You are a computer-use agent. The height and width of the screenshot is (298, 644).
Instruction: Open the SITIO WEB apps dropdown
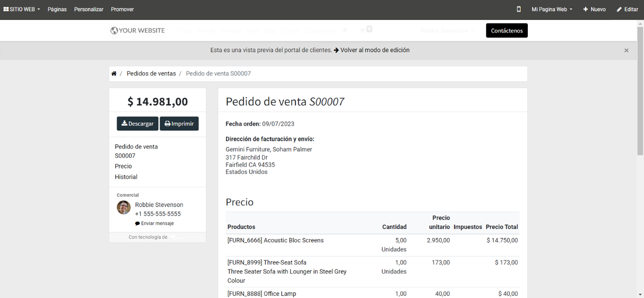[x=22, y=9]
